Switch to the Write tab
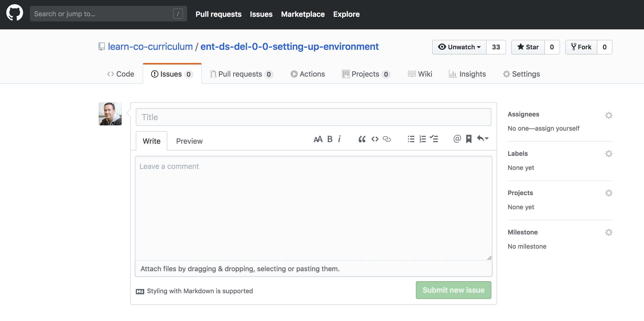 tap(152, 141)
